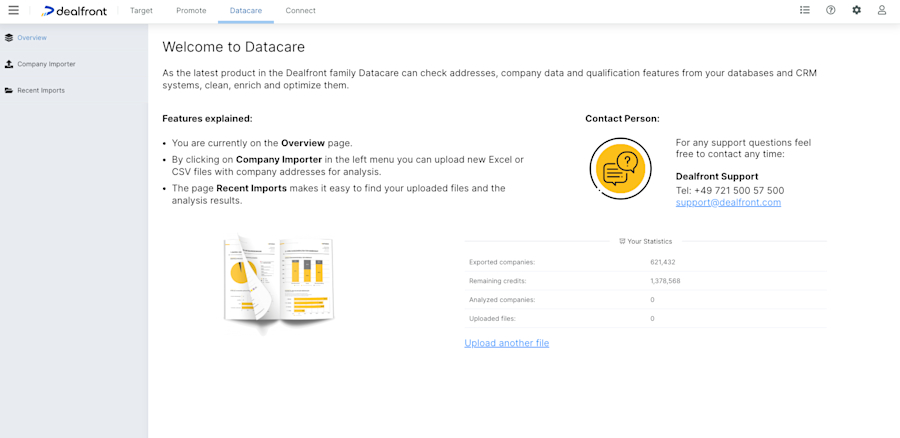900x438 pixels.
Task: Click the Uploaded files label
Action: [492, 319]
